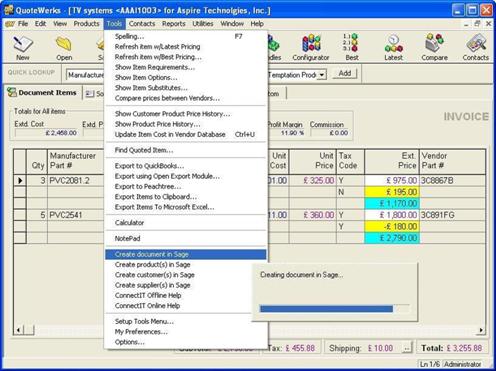The image size is (496, 371).
Task: Click the Shipping ellipsis button
Action: point(406,348)
